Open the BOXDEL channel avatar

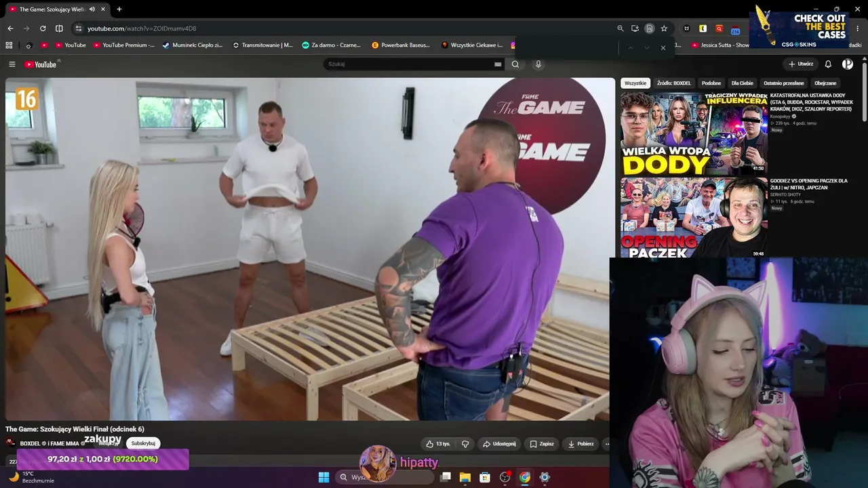point(11,443)
